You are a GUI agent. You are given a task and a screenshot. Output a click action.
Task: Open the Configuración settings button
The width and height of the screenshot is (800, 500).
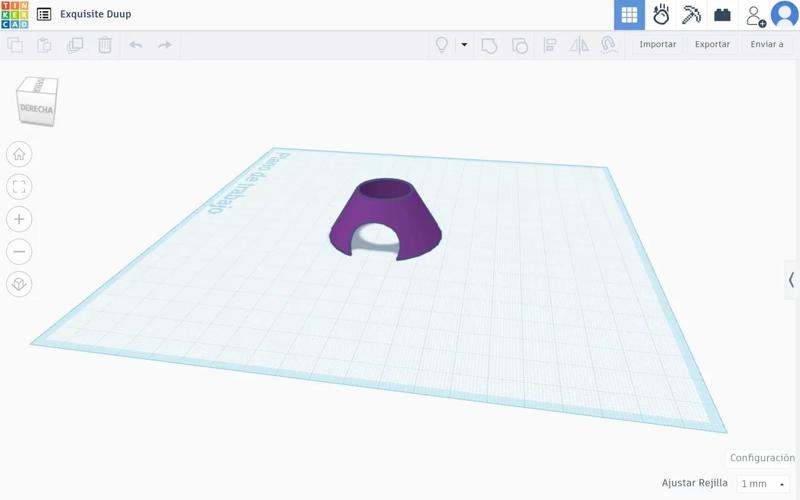[x=762, y=458]
